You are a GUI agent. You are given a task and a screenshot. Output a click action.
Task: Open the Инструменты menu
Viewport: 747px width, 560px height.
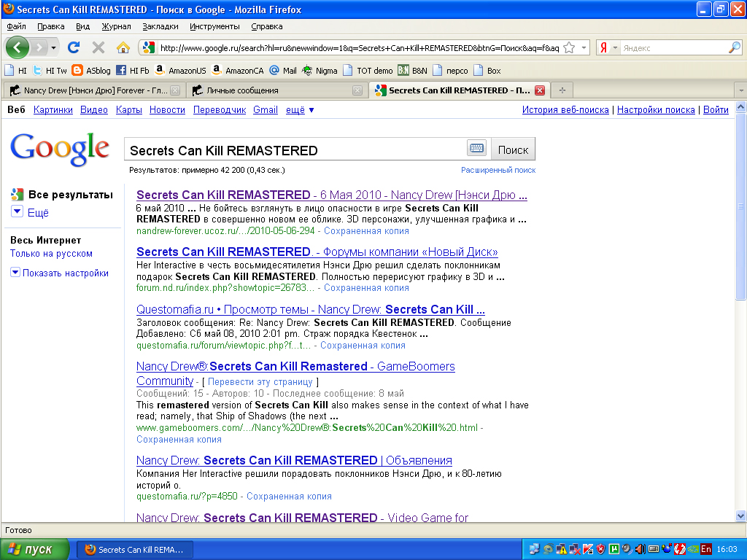click(x=214, y=26)
